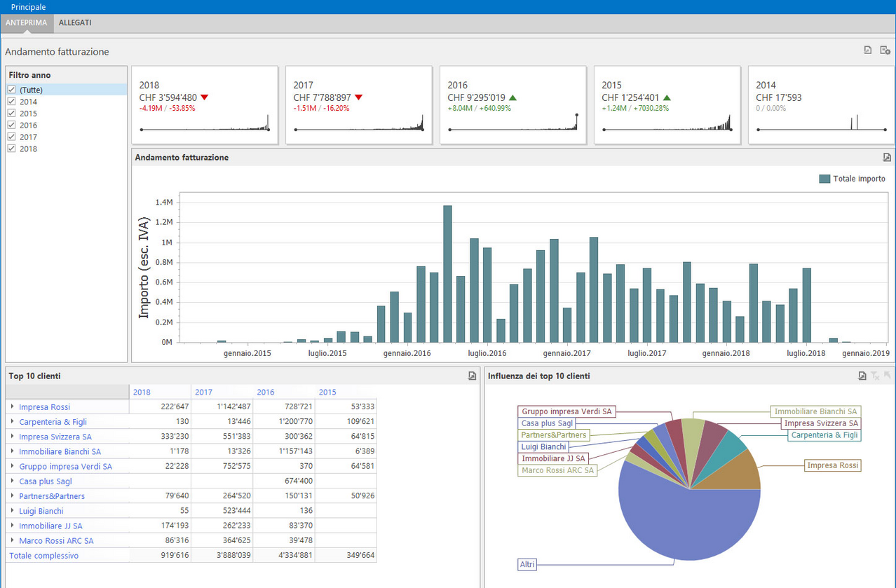Export the Influenza dei top 10 clienti pie

pyautogui.click(x=862, y=376)
